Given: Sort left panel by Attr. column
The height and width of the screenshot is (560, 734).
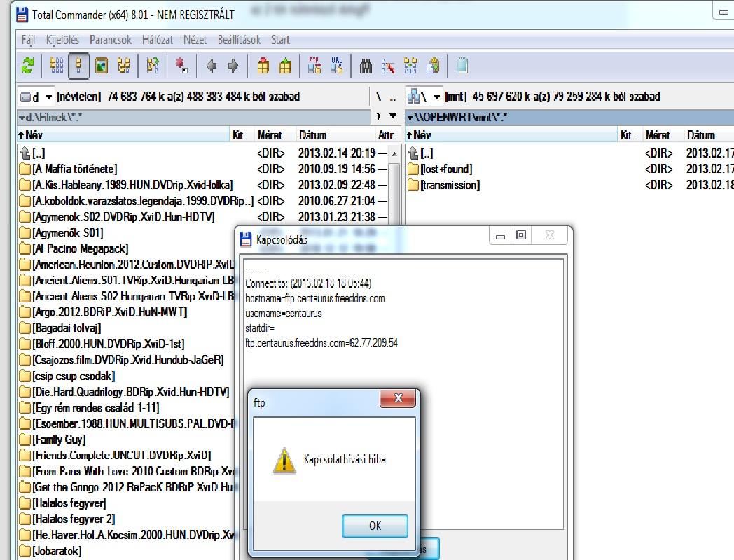Looking at the screenshot, I should point(387,135).
